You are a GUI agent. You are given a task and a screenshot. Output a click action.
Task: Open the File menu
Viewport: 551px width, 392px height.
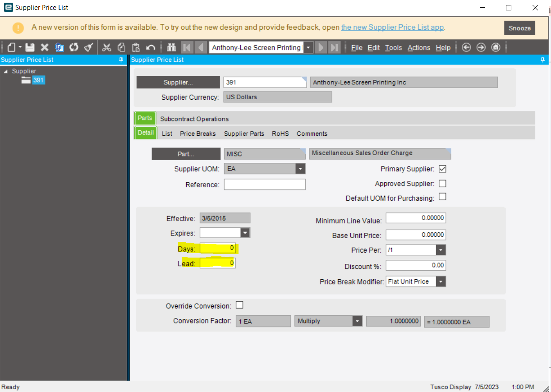[357, 47]
